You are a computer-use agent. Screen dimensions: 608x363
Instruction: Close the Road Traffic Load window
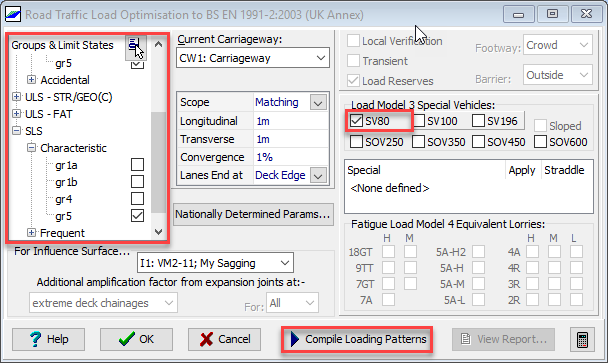(x=586, y=15)
